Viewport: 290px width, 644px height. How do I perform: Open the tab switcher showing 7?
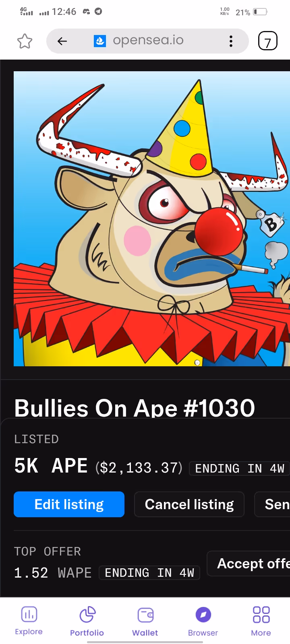[x=268, y=41]
